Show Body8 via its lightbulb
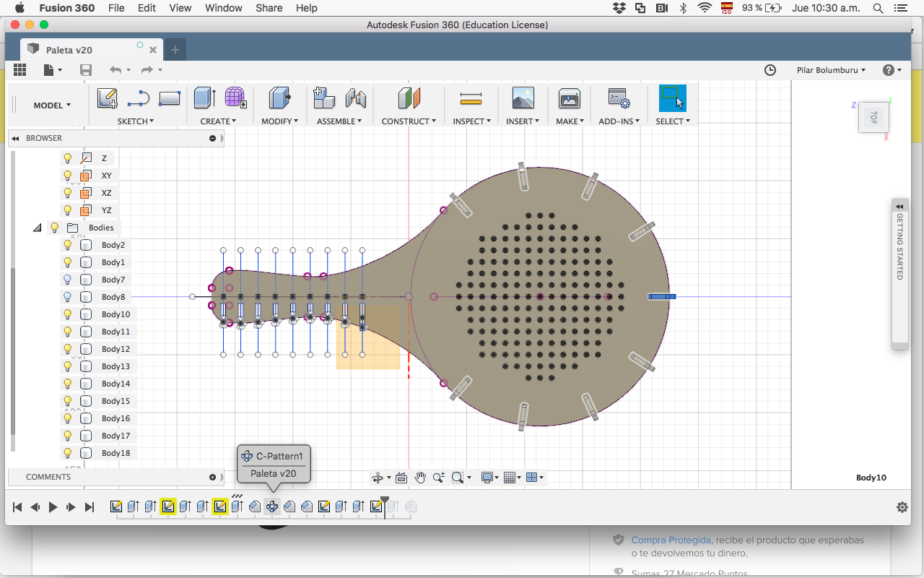Image resolution: width=924 pixels, height=578 pixels. pyautogui.click(x=68, y=297)
